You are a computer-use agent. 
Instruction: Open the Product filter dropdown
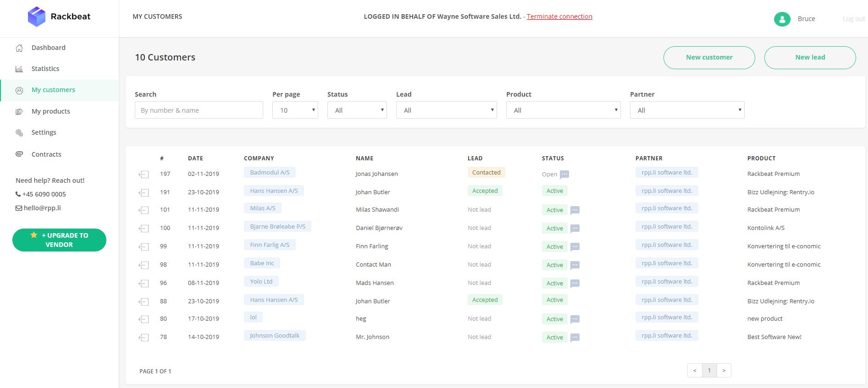pyautogui.click(x=564, y=110)
